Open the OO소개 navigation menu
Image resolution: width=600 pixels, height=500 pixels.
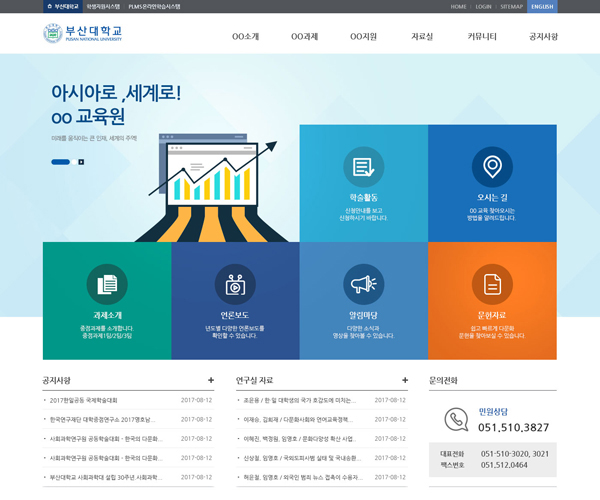coord(245,36)
